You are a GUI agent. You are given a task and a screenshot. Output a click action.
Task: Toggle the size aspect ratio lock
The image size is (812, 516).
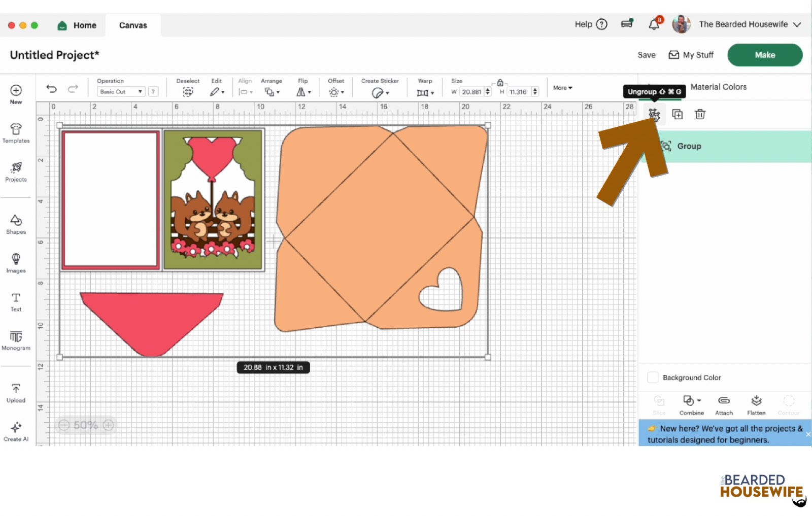(500, 82)
